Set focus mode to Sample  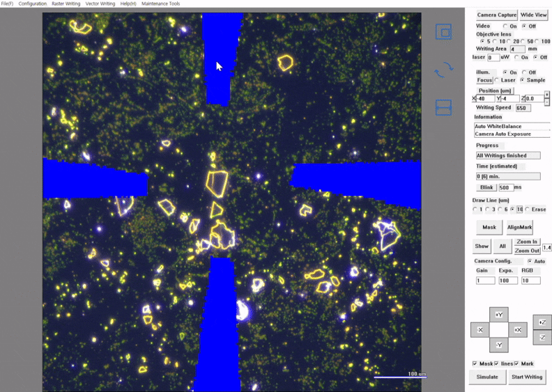[523, 80]
